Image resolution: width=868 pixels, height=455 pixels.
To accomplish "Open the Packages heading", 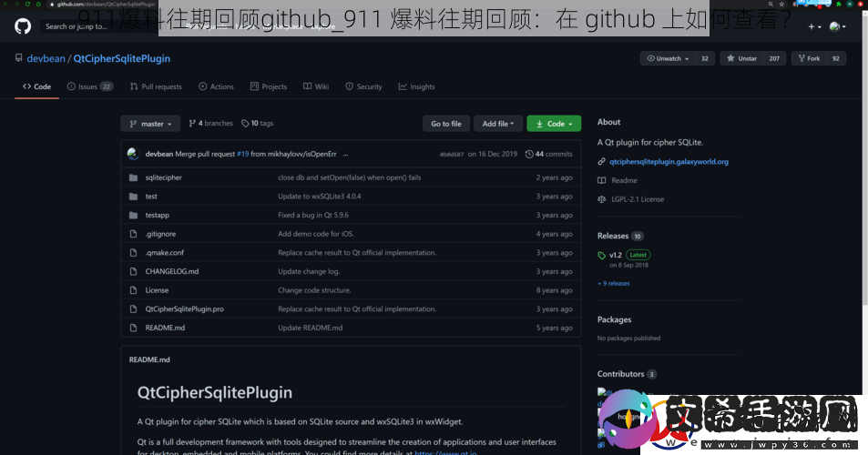I will coord(614,319).
